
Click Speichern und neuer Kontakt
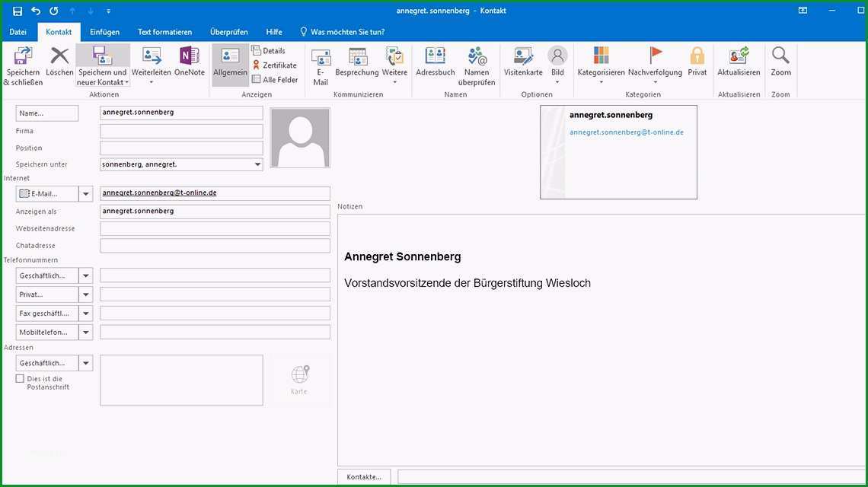click(x=103, y=66)
